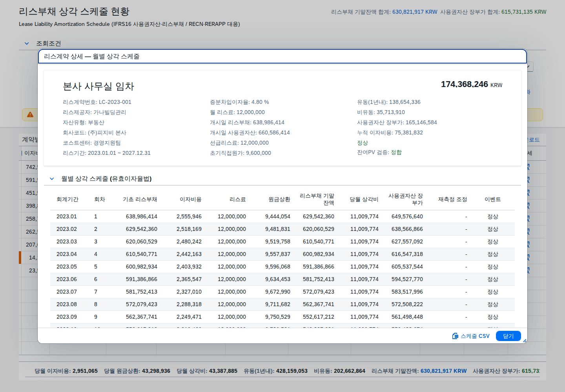
Task: Click 선급리스료: 12,000,000 field
Action: point(239,143)
